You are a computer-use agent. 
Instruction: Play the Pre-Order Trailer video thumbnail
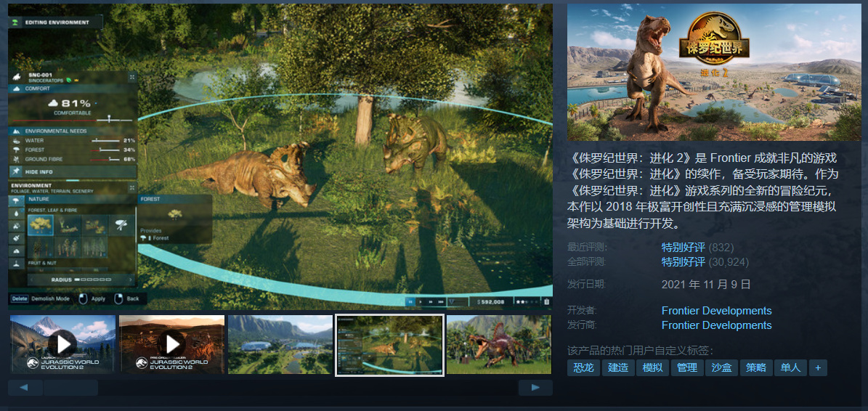pos(171,344)
